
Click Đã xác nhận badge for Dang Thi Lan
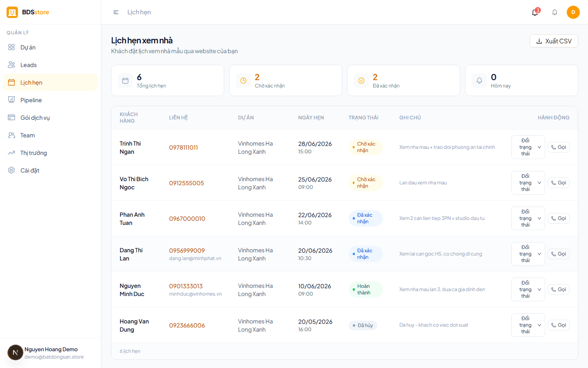366,254
